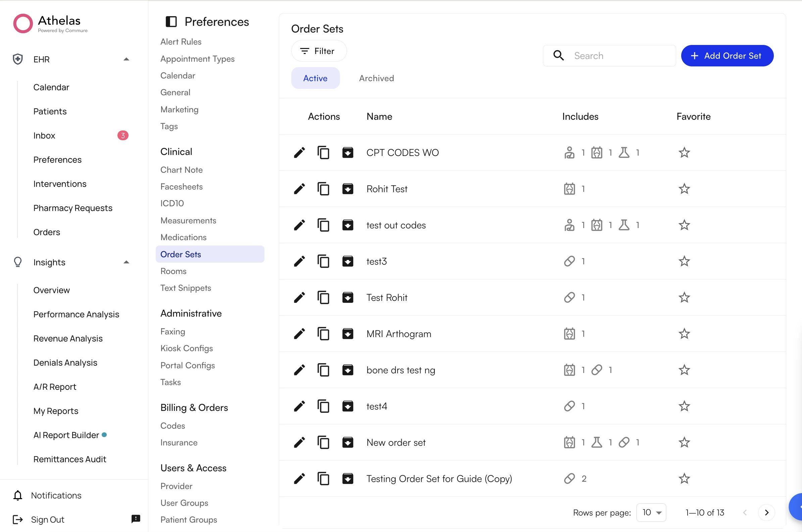
Task: Archive the New order set row
Action: pyautogui.click(x=348, y=442)
